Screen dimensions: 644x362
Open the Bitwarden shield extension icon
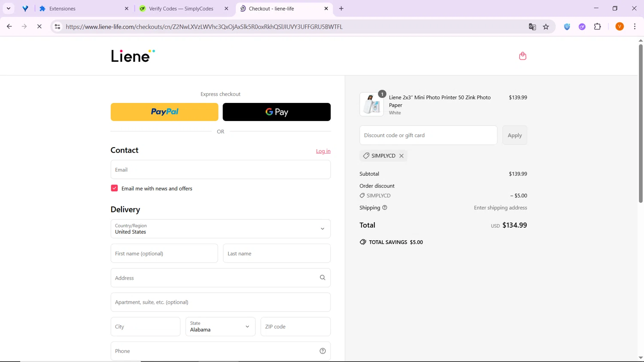pos(567,27)
